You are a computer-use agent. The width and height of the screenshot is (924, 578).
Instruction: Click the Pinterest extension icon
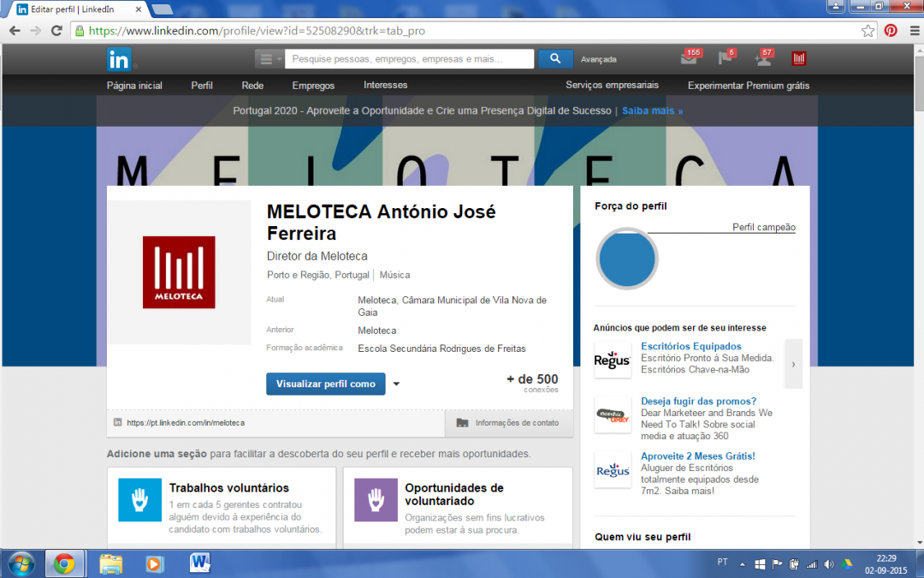pyautogui.click(x=891, y=30)
